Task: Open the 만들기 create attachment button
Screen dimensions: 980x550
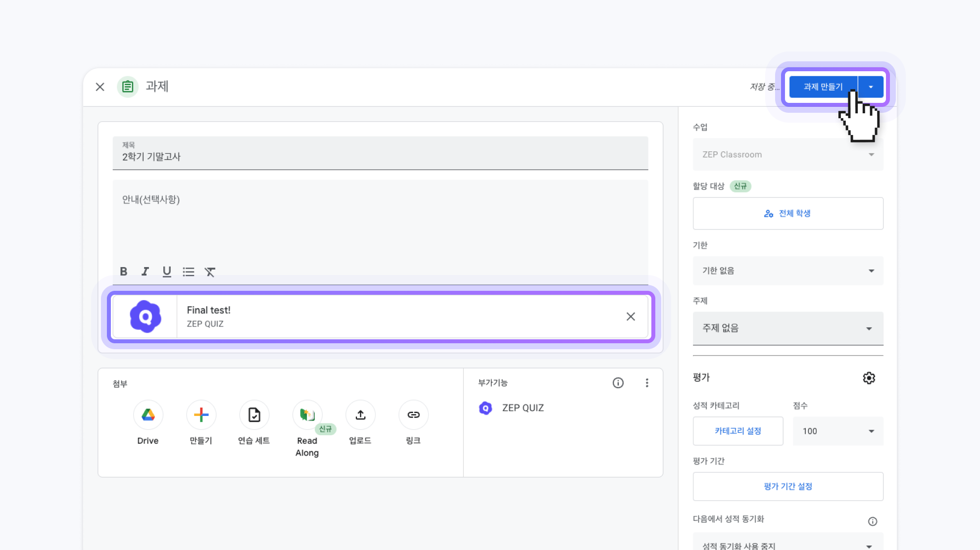Action: pyautogui.click(x=201, y=415)
